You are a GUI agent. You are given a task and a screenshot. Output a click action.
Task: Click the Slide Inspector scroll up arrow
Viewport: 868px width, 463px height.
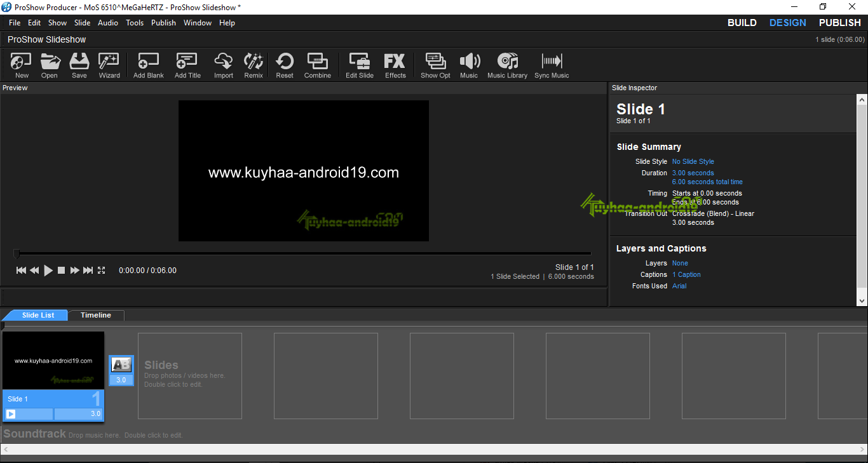(862, 100)
